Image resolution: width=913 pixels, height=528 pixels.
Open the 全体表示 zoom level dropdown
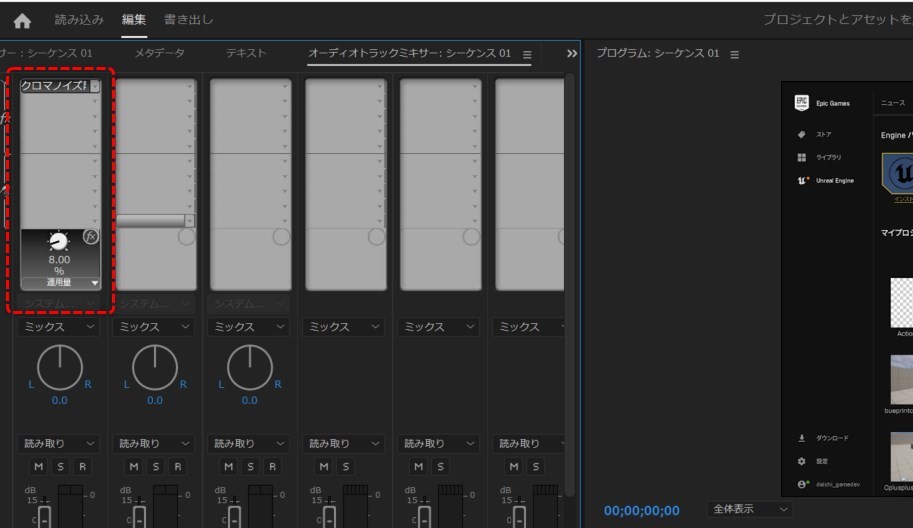click(x=749, y=509)
